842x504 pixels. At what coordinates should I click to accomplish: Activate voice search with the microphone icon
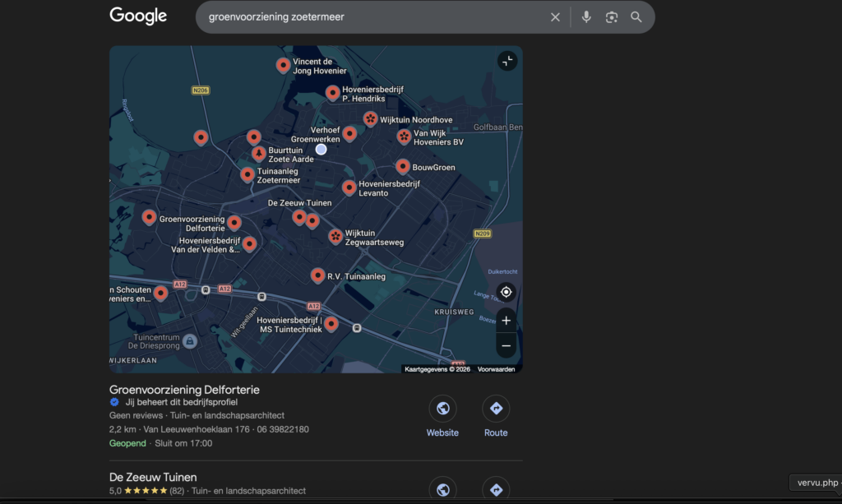tap(585, 16)
